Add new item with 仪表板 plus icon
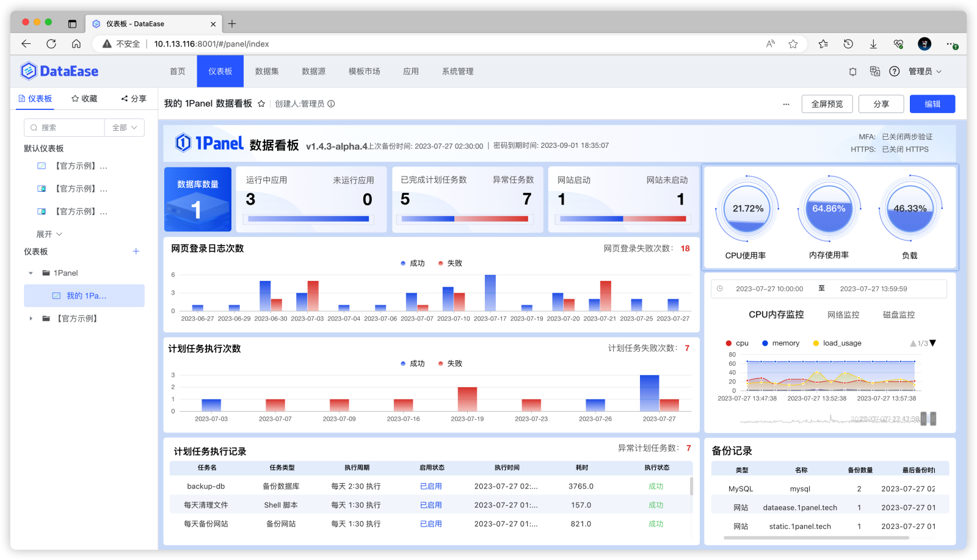The width and height of the screenshot is (977, 560). pos(136,251)
